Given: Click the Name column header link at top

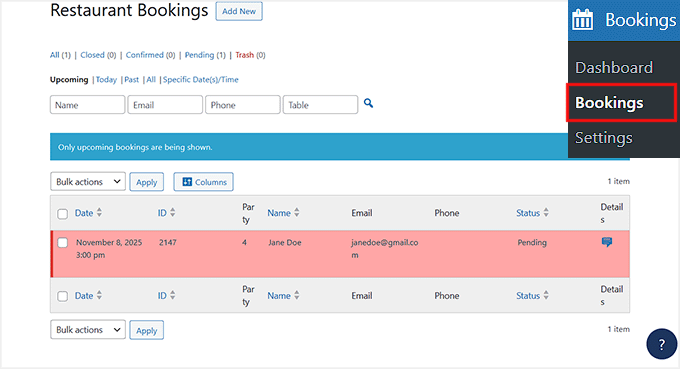Looking at the screenshot, I should tap(279, 213).
